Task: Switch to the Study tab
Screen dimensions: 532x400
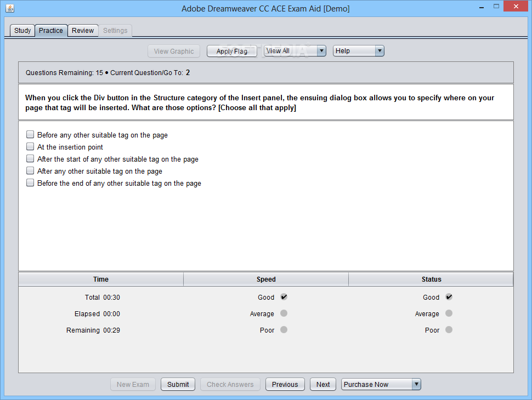Action: click(x=22, y=31)
